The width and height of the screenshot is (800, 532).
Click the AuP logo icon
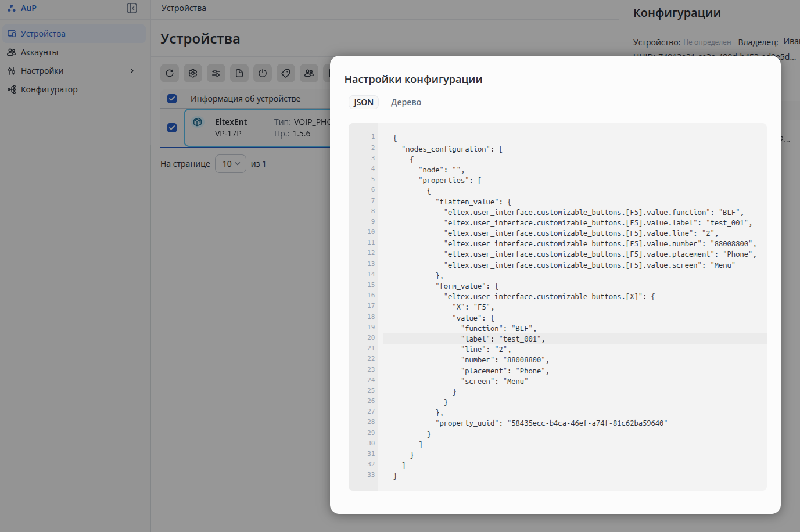pos(12,8)
